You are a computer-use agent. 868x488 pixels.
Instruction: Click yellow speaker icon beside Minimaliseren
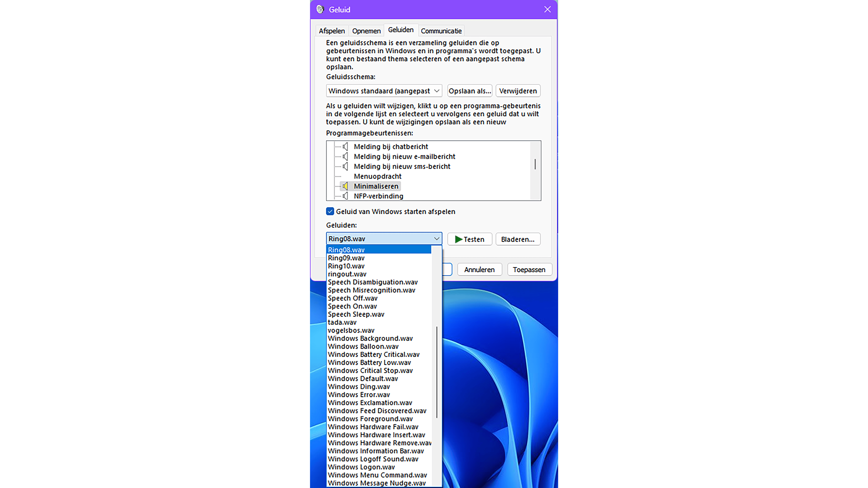(x=345, y=186)
